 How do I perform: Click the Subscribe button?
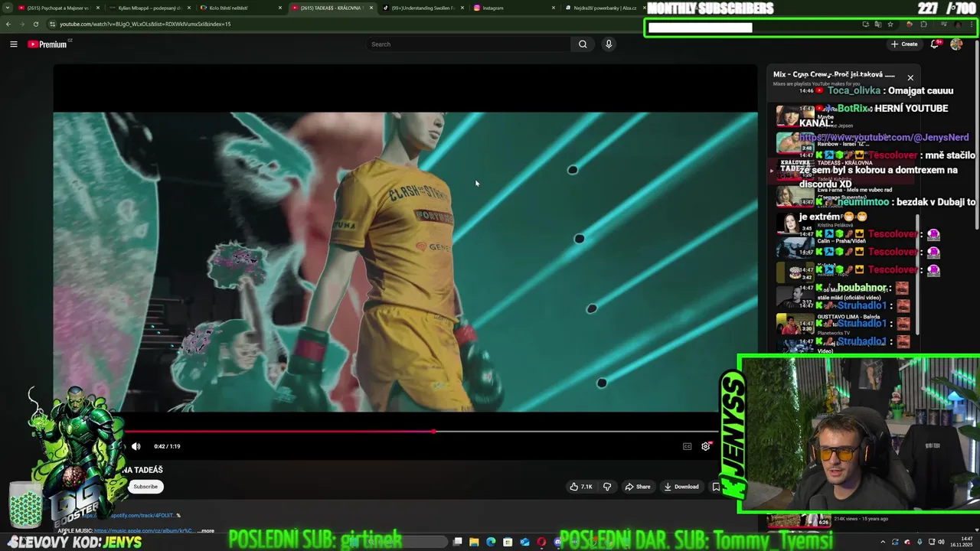click(145, 487)
